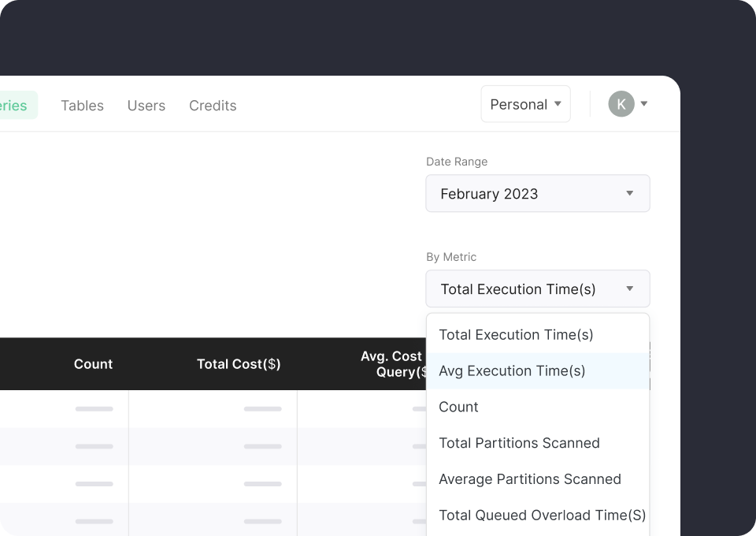Click the Avg. Cost Query($) column header

[x=391, y=364]
